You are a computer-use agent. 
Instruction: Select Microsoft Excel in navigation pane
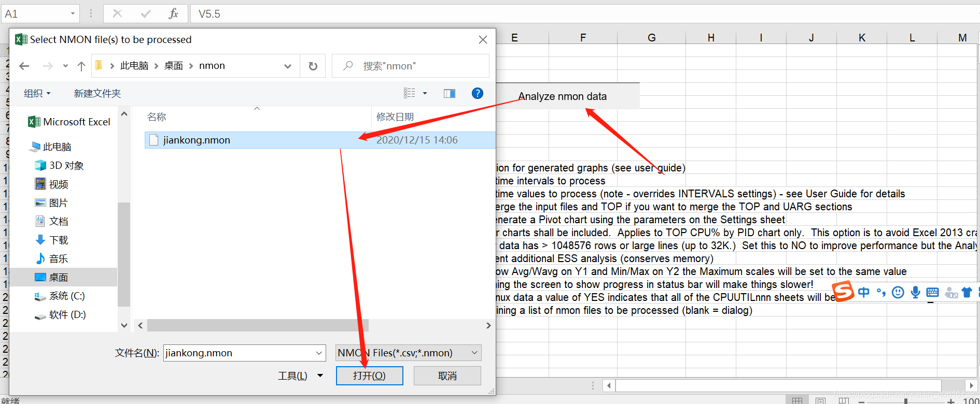[x=69, y=122]
